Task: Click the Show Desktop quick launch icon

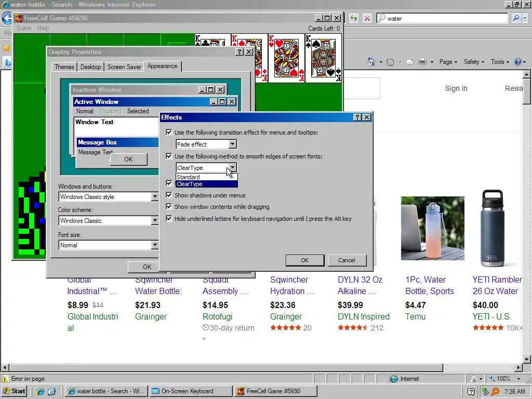Action: click(51, 392)
